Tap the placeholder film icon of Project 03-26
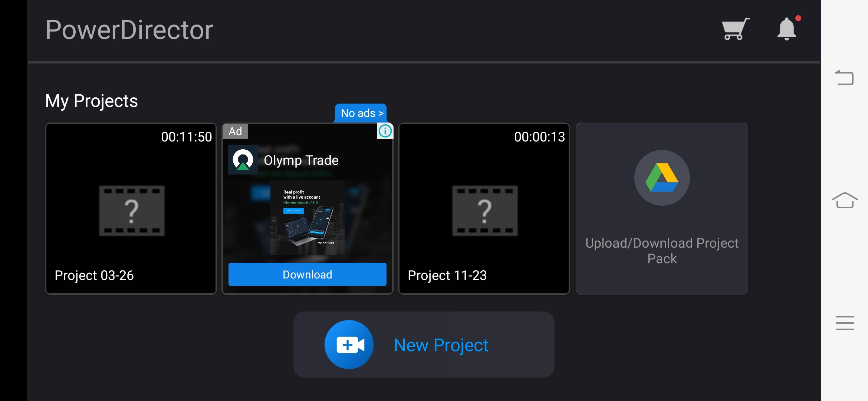This screenshot has height=401, width=868. [132, 211]
